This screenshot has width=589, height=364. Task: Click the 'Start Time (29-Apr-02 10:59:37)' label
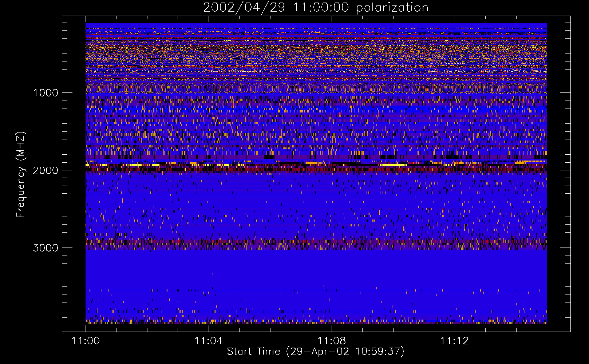(x=316, y=352)
